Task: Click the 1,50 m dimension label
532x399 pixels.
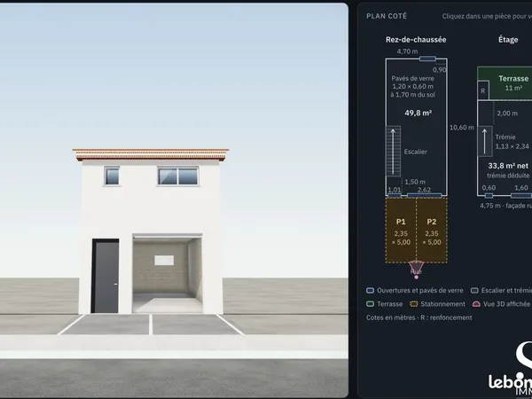Action: 415,182
